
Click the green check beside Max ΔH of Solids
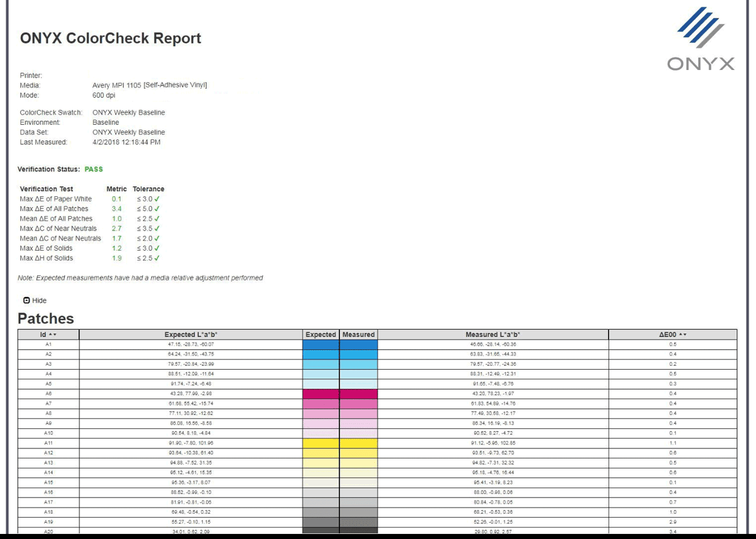157,258
